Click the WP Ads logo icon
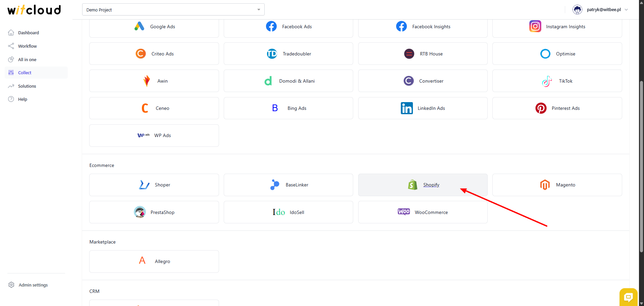Screen dimensions: 644x306 pos(144,135)
